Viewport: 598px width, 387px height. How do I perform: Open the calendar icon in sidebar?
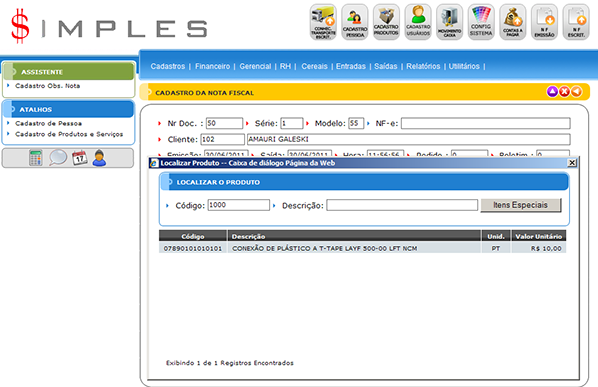[x=80, y=158]
